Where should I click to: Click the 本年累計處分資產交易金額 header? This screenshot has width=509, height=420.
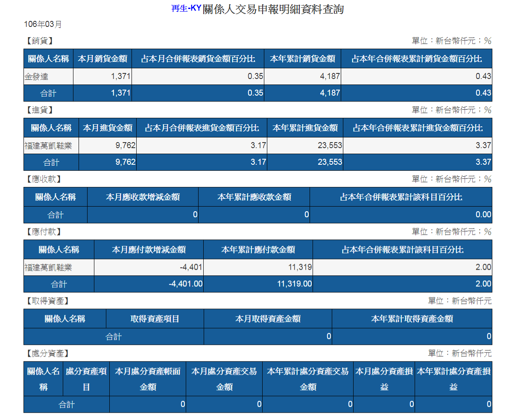(x=308, y=379)
